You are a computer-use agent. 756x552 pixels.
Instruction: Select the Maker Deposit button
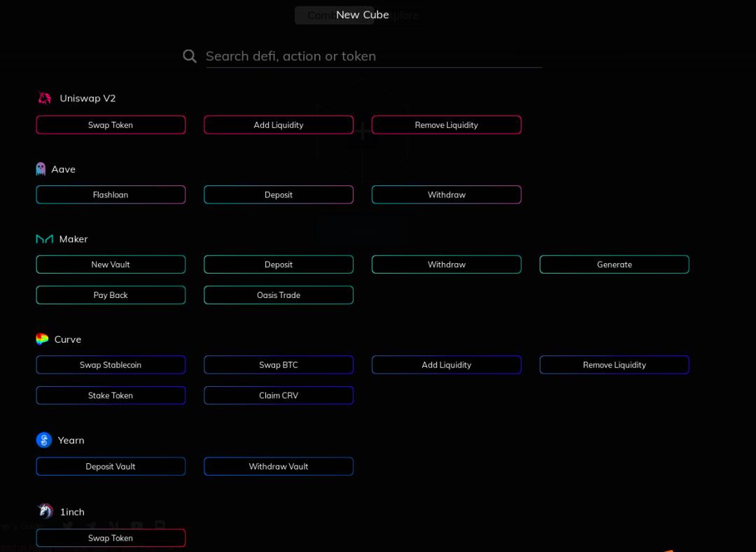(279, 264)
